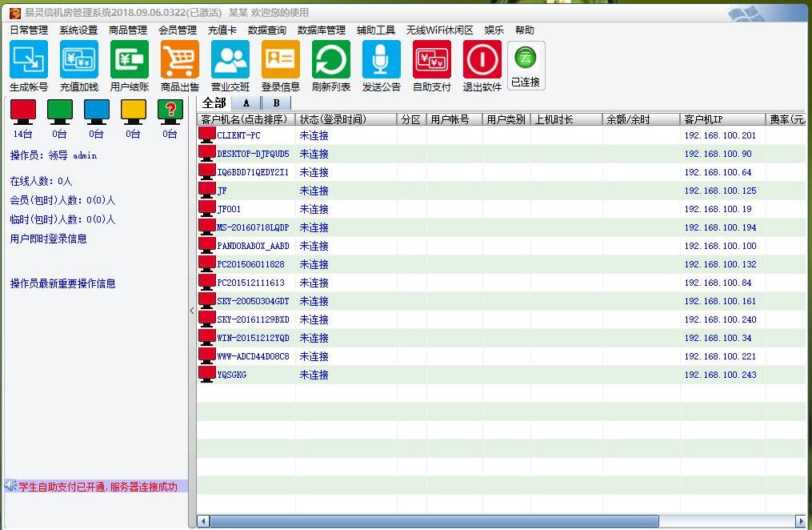
Task: Open the 充值加钱 recharge icon
Action: (78, 59)
